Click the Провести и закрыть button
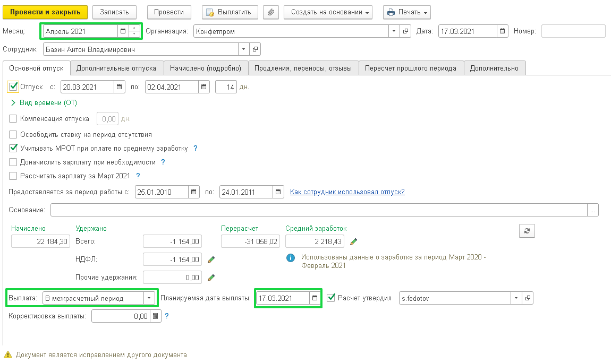The width and height of the screenshot is (611, 364). coord(45,12)
